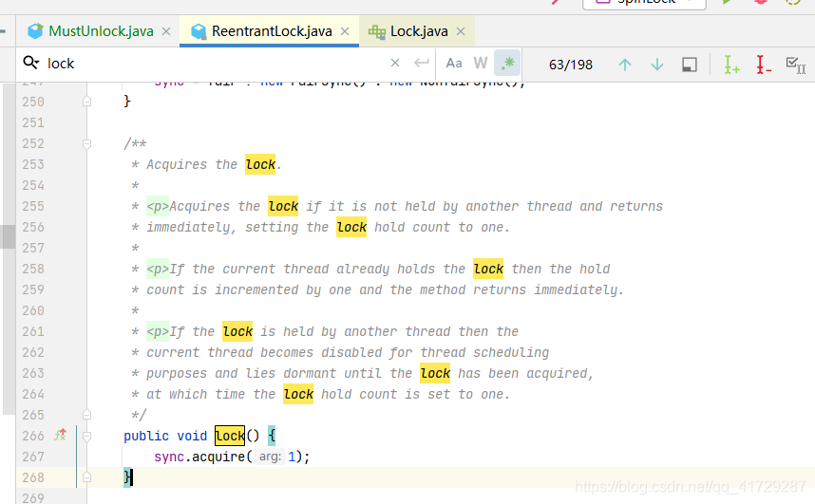Screen dimensions: 815x504
Task: Open search history via magnifier icon
Action: point(31,64)
